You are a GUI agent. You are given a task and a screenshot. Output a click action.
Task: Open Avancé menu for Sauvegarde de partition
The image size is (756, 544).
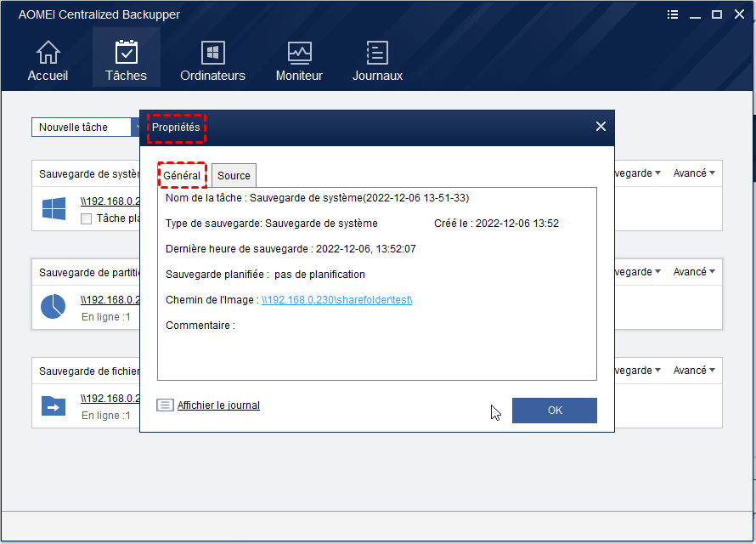point(694,271)
